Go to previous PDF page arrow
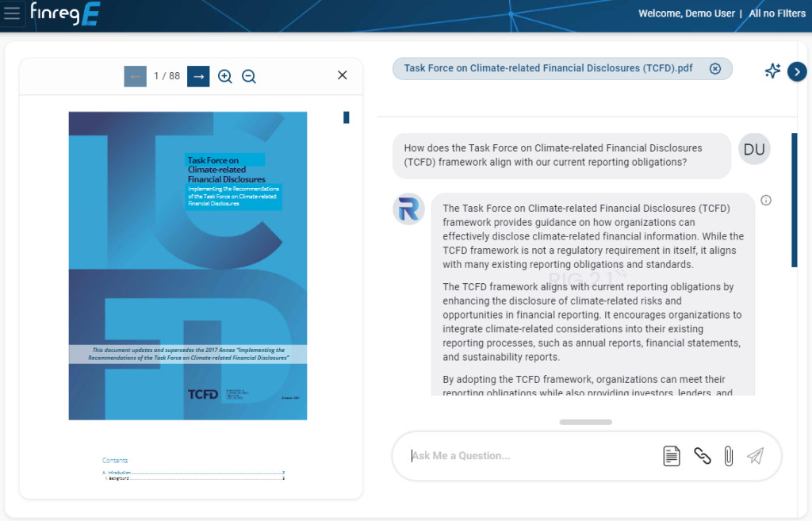This screenshot has width=812, height=521. [135, 77]
